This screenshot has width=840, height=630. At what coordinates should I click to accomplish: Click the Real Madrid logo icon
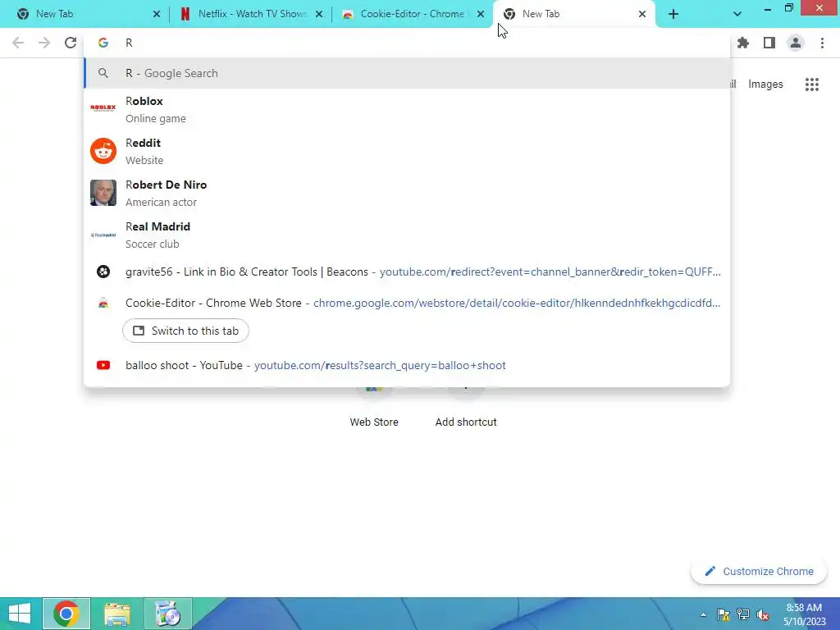pyautogui.click(x=103, y=235)
